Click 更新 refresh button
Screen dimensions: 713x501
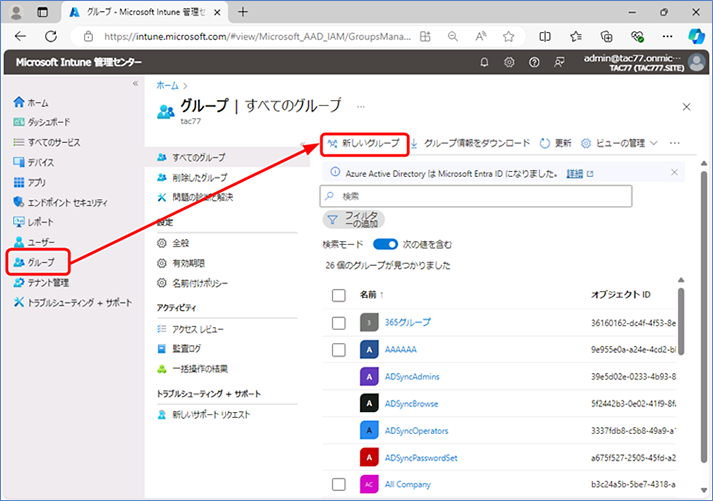coord(555,144)
